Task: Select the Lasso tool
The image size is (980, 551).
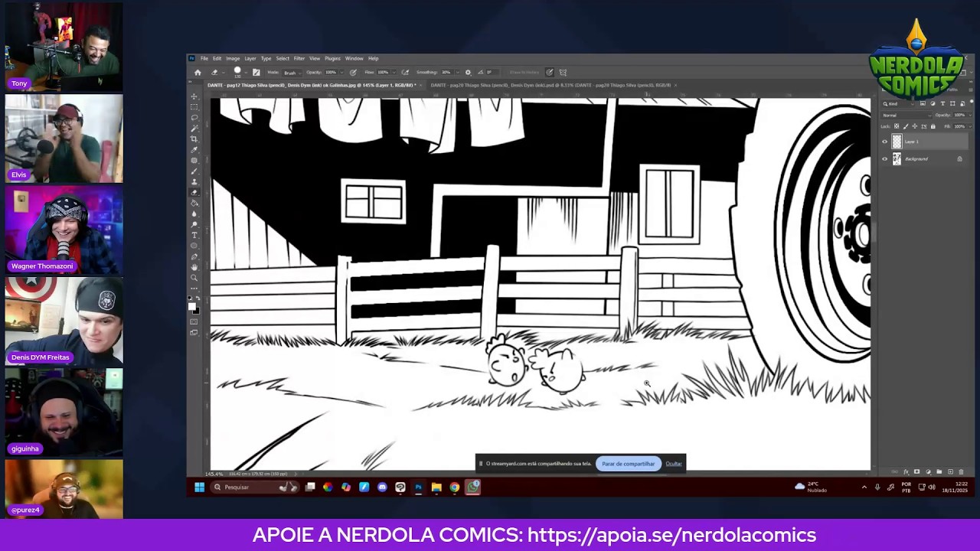Action: (194, 118)
